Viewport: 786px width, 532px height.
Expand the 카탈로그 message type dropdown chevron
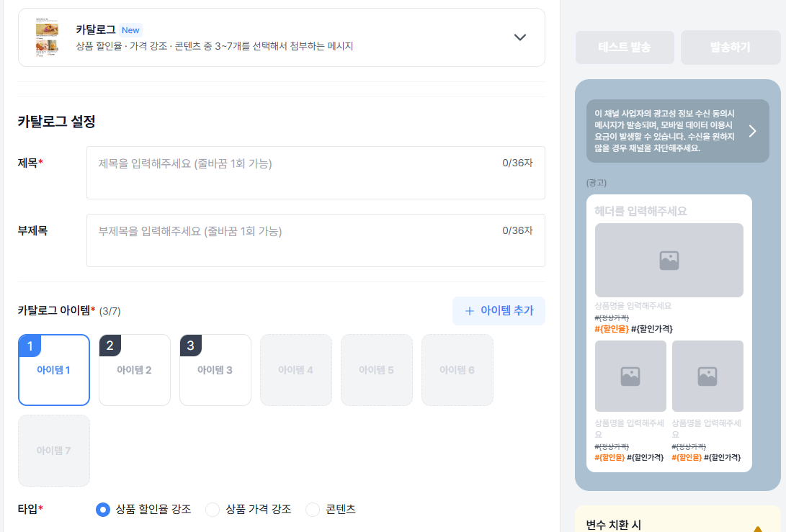pos(520,37)
